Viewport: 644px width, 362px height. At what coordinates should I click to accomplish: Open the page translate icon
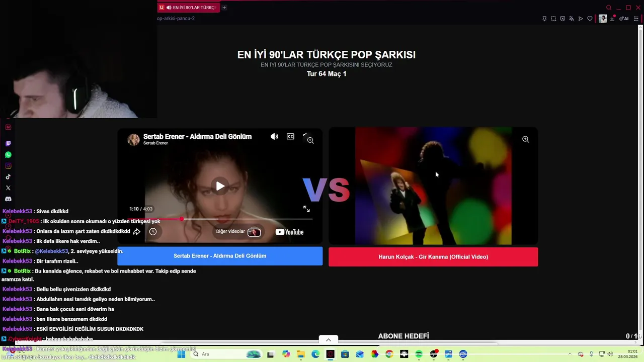click(572, 19)
